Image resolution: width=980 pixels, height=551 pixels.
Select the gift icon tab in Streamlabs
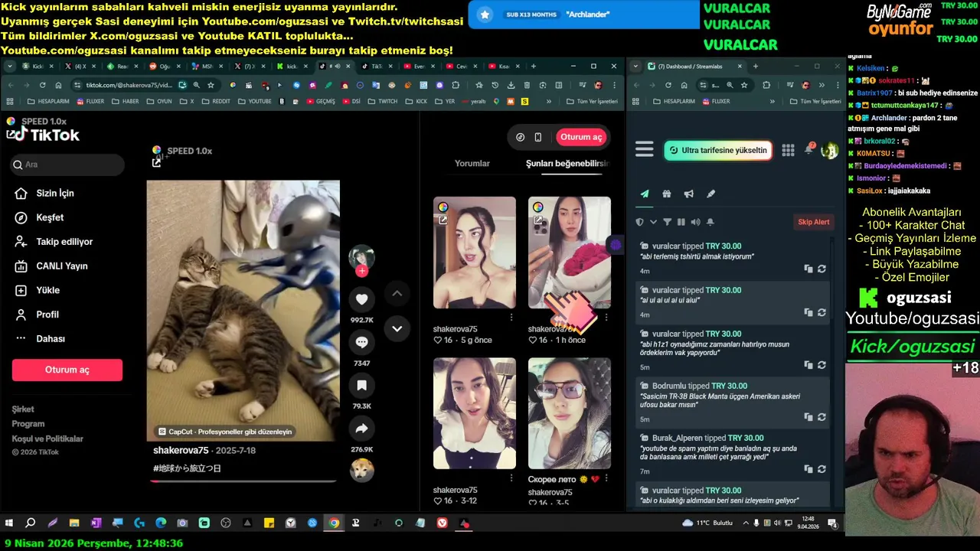tap(667, 194)
